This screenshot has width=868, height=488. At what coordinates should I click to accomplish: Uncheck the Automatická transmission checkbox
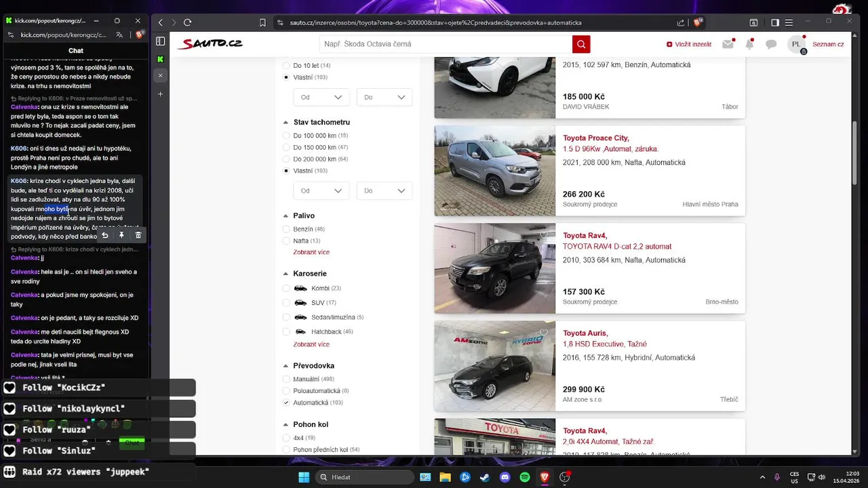tap(286, 403)
